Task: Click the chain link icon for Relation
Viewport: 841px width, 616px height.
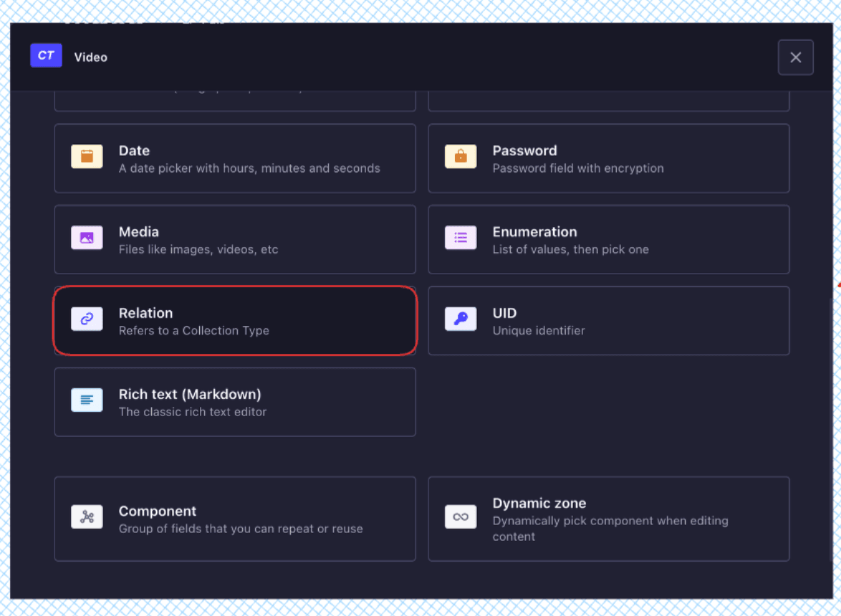Action: [87, 319]
